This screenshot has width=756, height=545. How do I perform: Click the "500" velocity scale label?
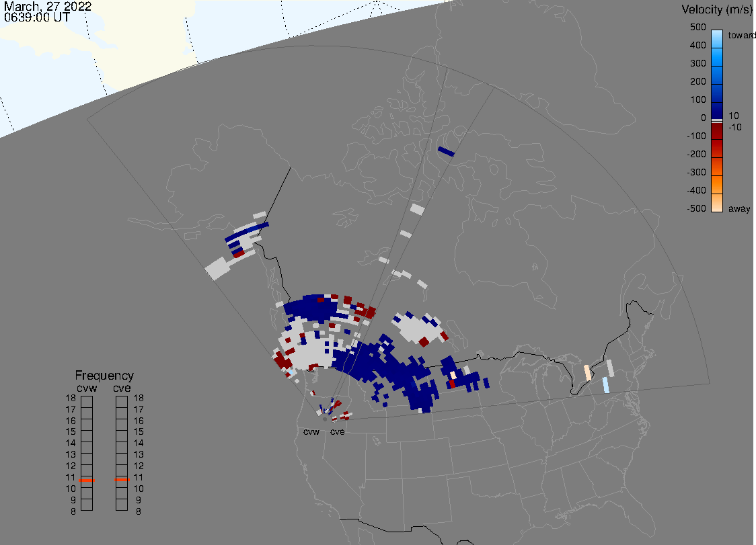(x=697, y=27)
